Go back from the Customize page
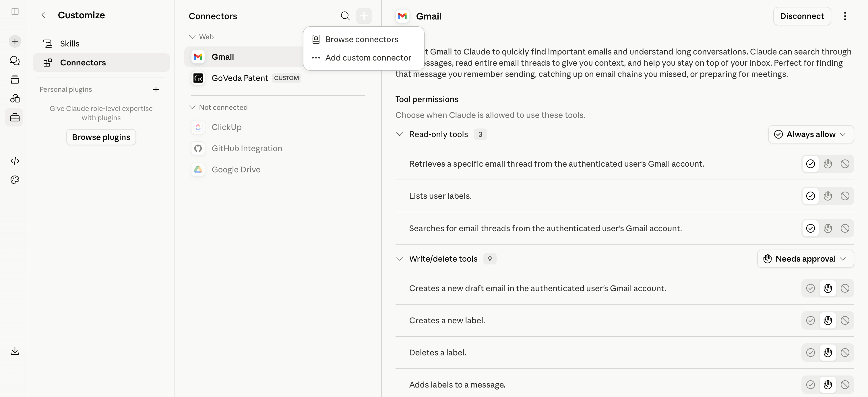This screenshot has width=868, height=397. point(45,15)
